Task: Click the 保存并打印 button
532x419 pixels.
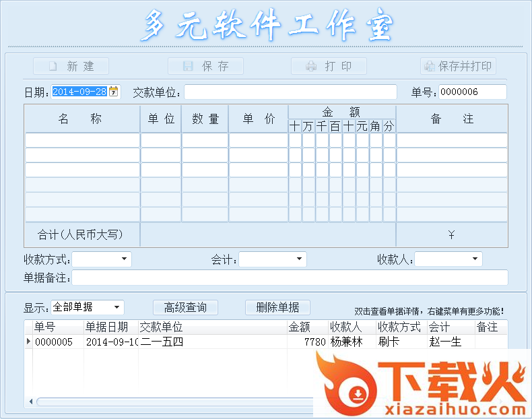Action: point(458,66)
